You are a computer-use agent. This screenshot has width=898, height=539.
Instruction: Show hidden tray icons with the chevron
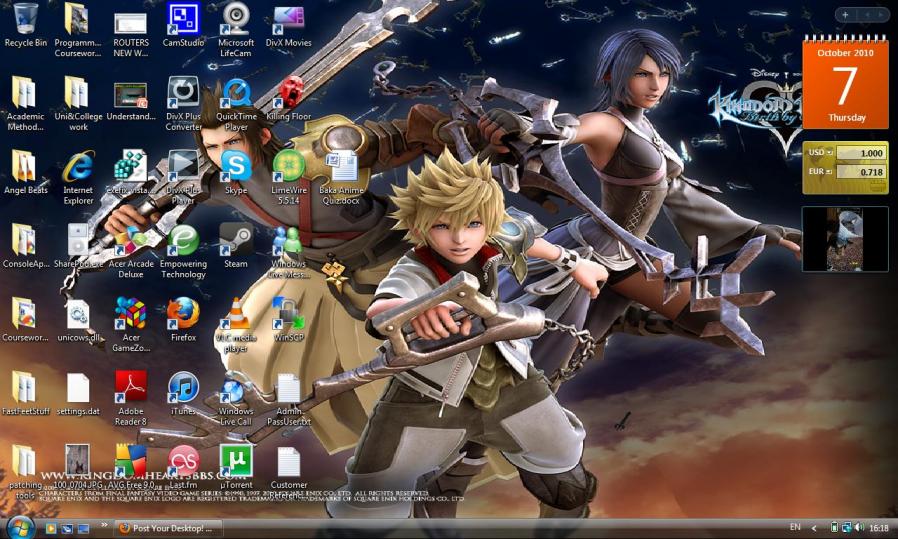814,528
